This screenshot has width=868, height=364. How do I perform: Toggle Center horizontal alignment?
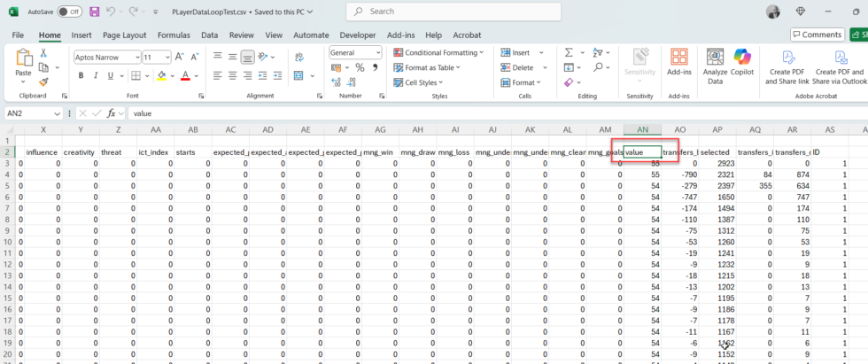233,75
